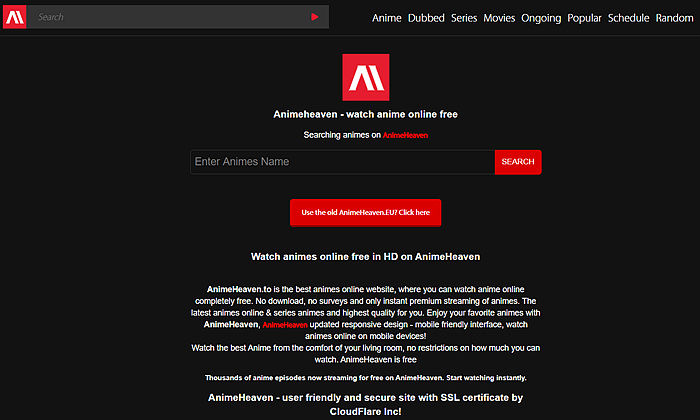Click the red play arrow in top search bar
Screen dimensions: 700x420
315,17
